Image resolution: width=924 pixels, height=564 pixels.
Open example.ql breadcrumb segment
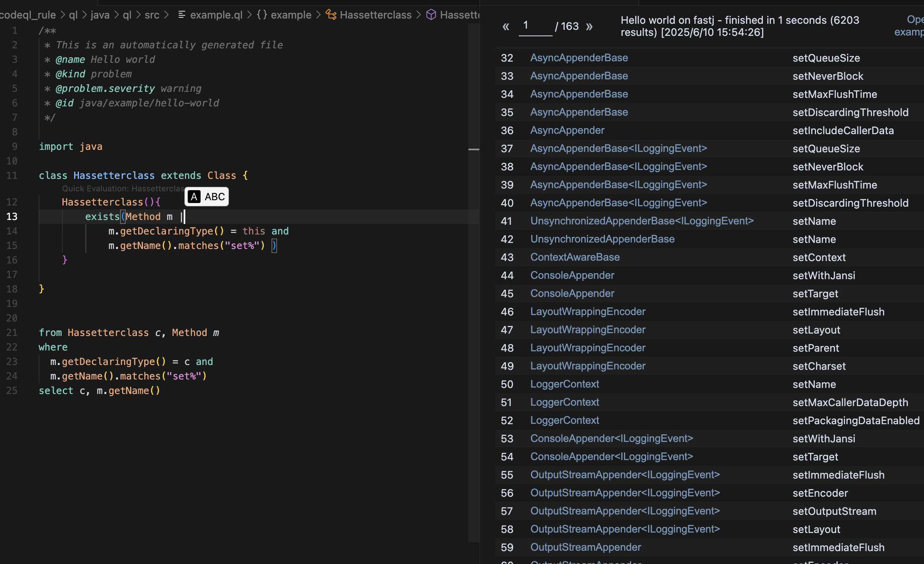pos(216,15)
